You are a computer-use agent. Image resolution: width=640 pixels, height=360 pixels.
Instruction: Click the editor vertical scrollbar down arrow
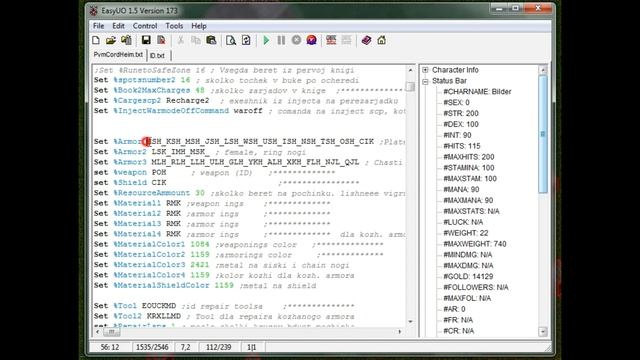(410, 322)
